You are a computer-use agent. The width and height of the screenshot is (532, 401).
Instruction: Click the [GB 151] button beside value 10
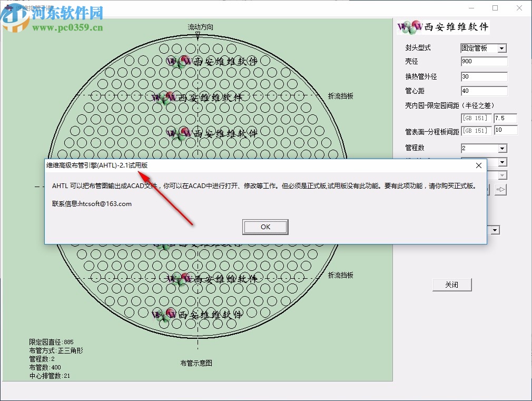click(x=476, y=130)
